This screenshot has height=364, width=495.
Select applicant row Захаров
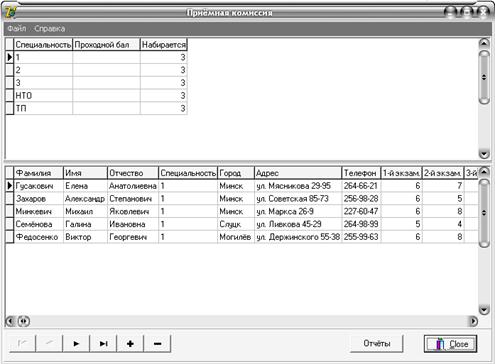242,199
